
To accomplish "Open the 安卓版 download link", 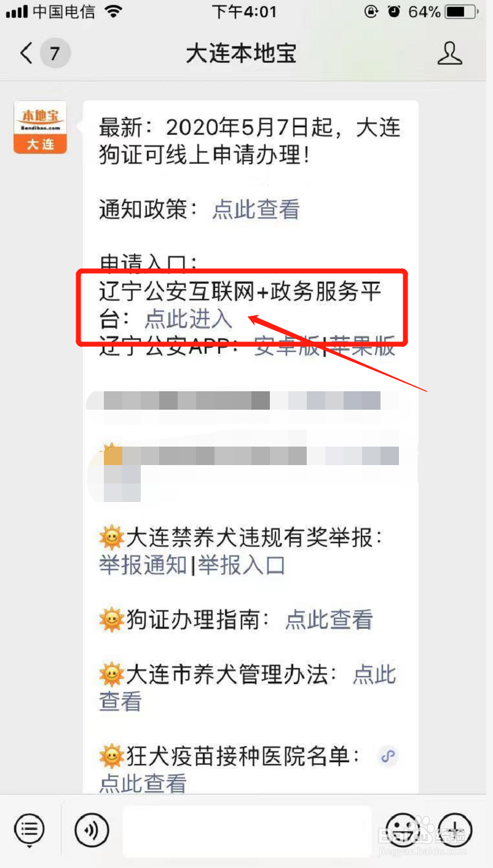I will (287, 346).
